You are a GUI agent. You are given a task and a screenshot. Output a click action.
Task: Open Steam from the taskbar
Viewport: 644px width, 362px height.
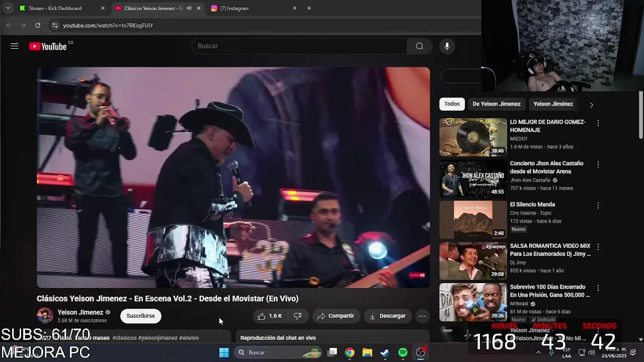[x=385, y=352]
